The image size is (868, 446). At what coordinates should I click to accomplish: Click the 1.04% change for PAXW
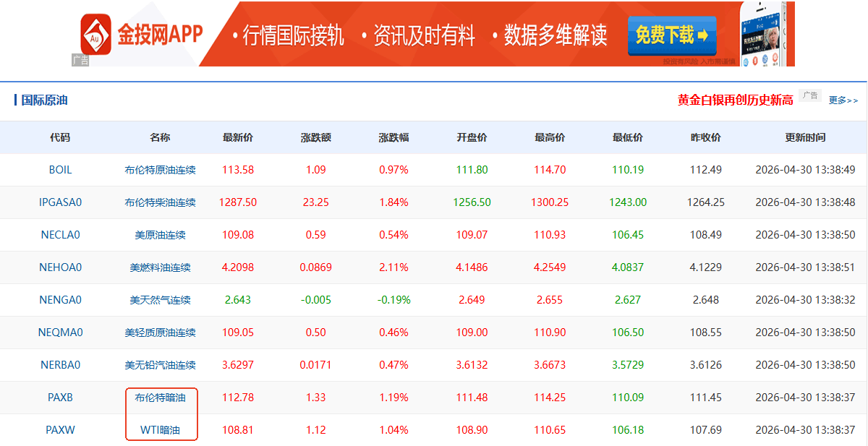pos(393,430)
